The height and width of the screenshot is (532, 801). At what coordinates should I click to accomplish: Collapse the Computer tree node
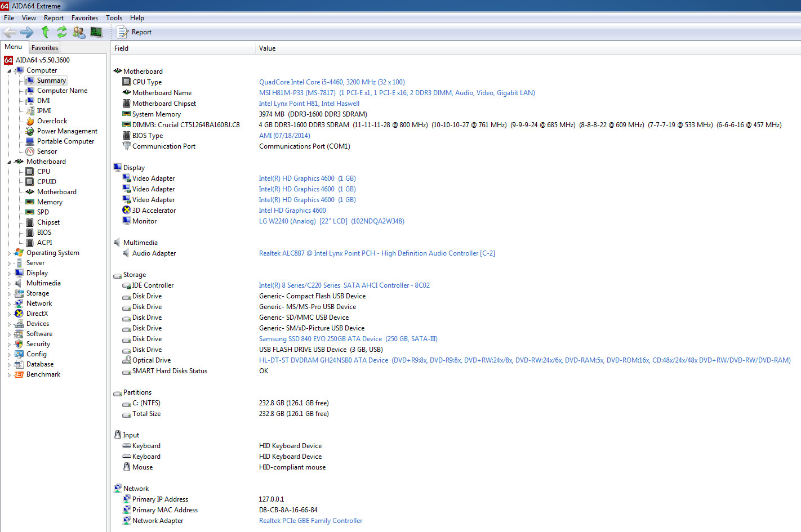point(9,71)
